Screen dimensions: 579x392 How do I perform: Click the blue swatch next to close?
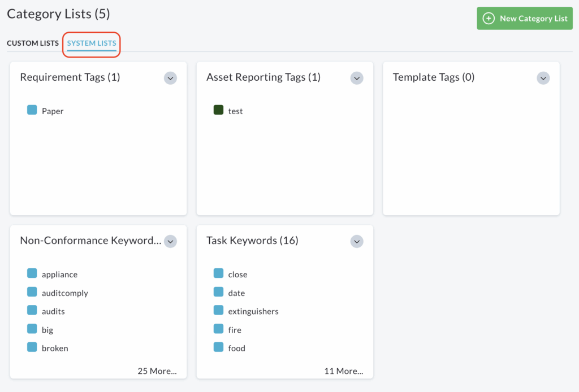tap(219, 274)
